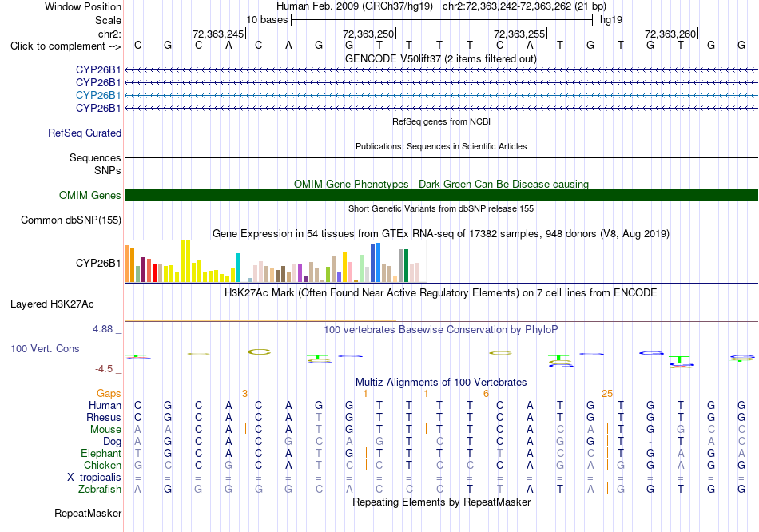
Task: Click 'Click to complement -->' label
Action: point(66,46)
